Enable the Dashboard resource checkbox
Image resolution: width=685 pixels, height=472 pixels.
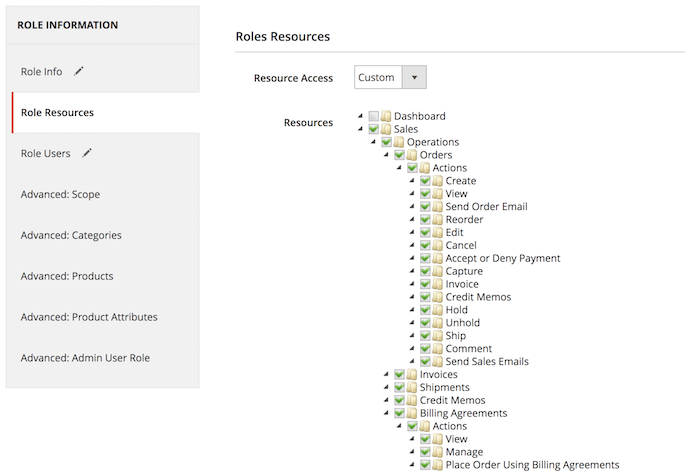click(373, 116)
